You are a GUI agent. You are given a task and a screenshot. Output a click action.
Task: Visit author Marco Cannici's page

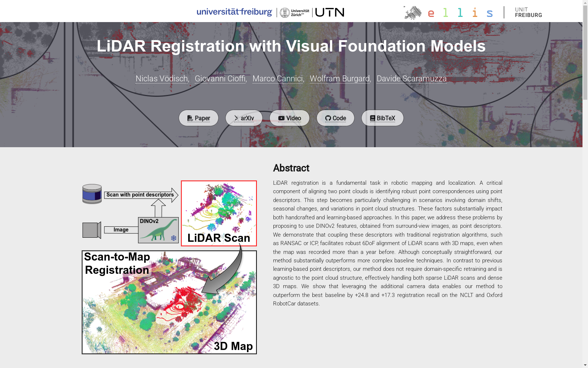[277, 79]
